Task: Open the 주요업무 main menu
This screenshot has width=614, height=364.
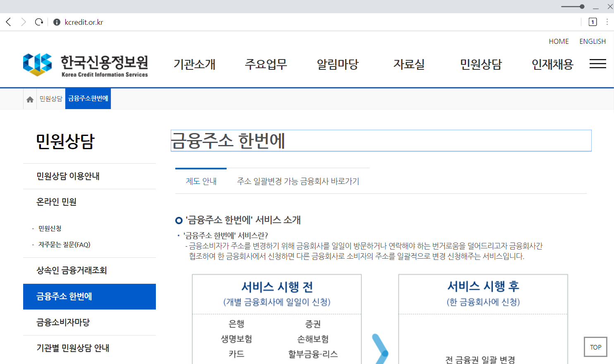Action: (x=266, y=64)
